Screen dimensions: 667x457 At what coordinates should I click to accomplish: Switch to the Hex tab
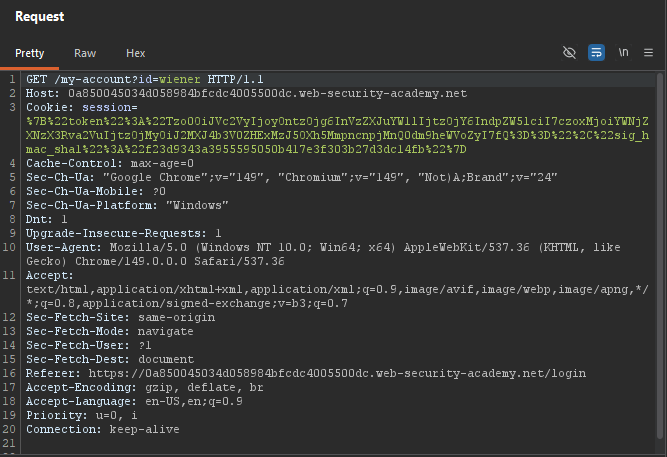pyautogui.click(x=136, y=53)
